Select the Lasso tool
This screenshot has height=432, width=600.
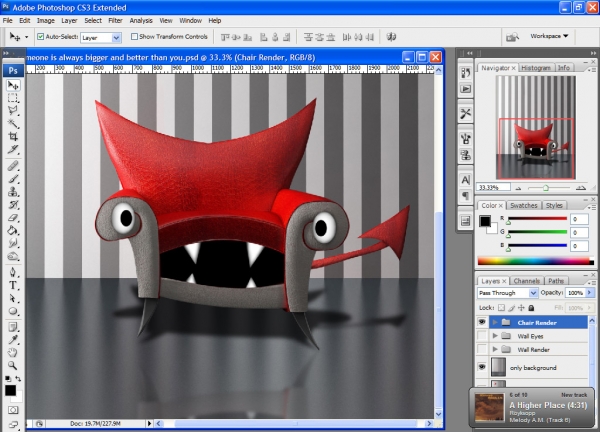[x=13, y=111]
